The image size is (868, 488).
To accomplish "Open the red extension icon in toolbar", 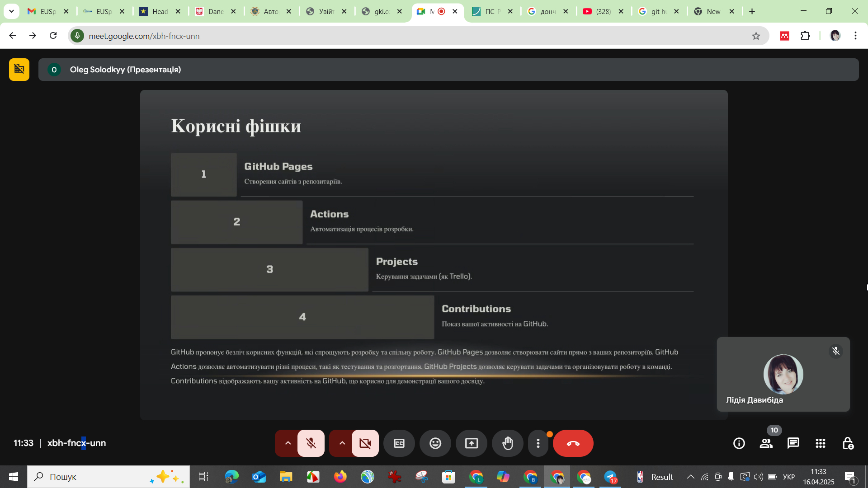I will click(784, 36).
